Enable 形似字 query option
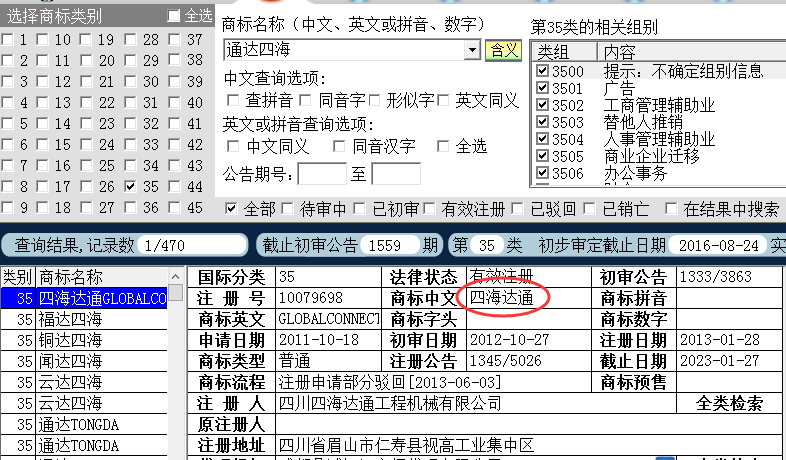Viewport: 786px width, 460px height. click(x=374, y=100)
